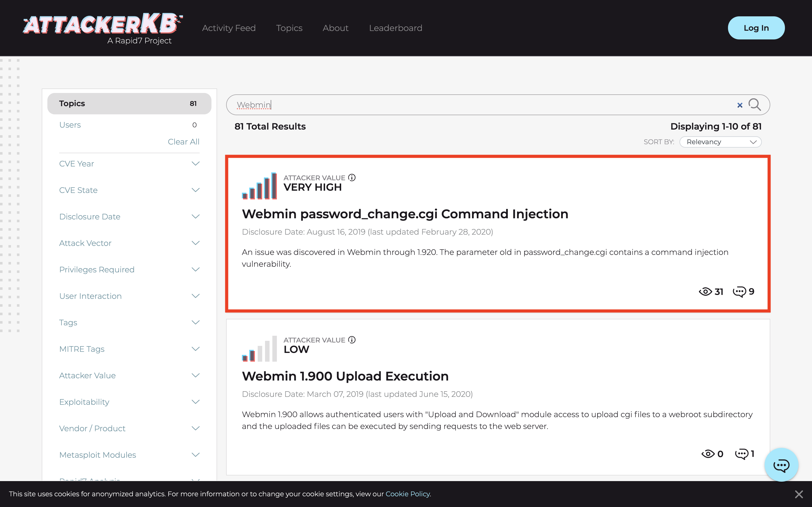812x507 pixels.
Task: Select the Users results tab
Action: 70,125
